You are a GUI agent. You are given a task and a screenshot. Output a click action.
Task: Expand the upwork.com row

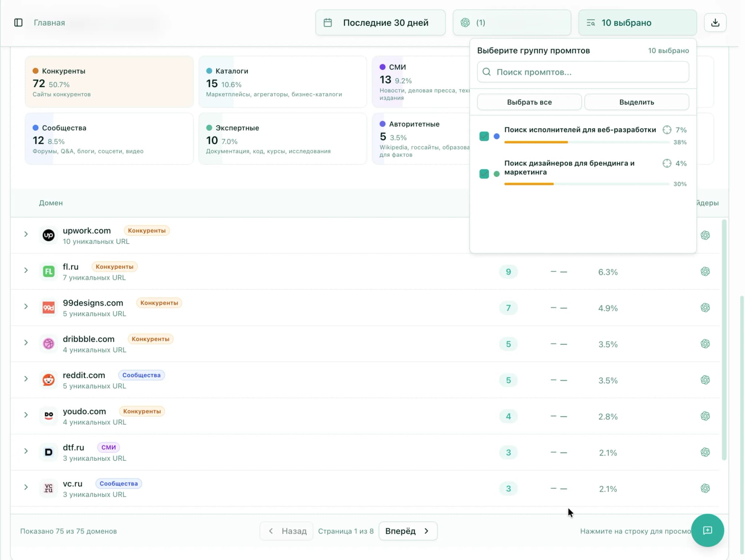(26, 234)
